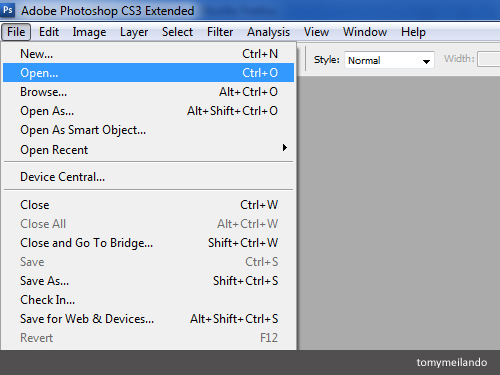Select New... in the File menu

pyautogui.click(x=148, y=54)
